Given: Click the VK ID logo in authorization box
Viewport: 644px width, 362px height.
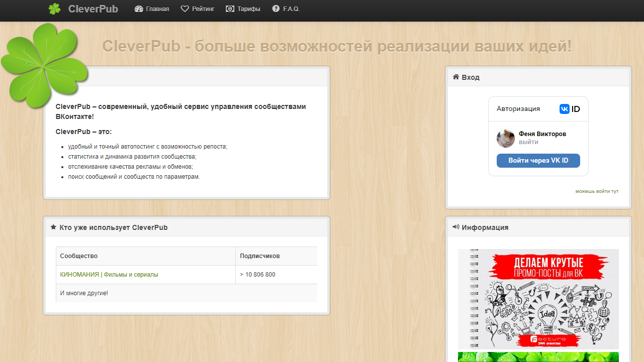Looking at the screenshot, I should (570, 109).
